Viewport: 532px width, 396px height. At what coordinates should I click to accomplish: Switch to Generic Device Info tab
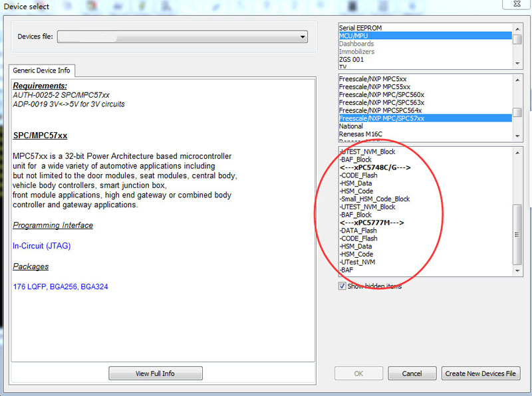pos(41,70)
